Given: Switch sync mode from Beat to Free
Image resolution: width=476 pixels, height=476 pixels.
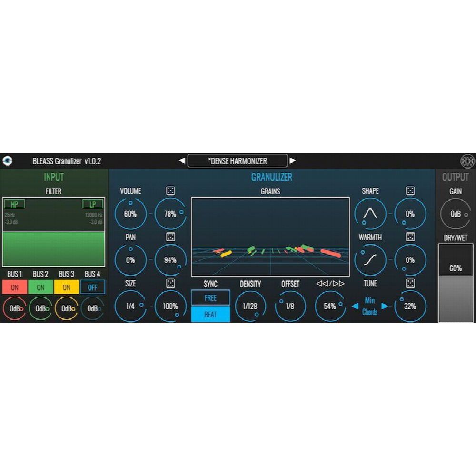Looking at the screenshot, I should tap(210, 297).
